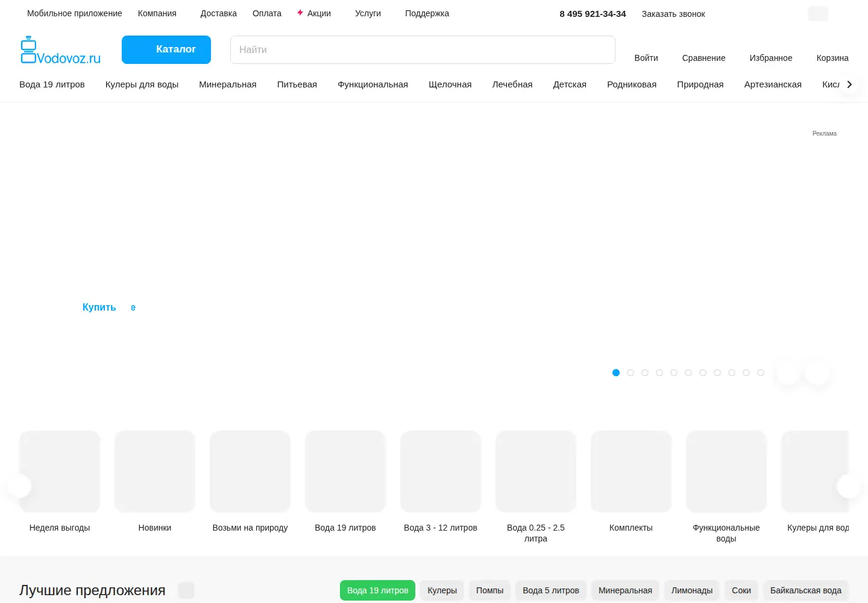Select last banner slide dot
This screenshot has height=603, width=868.
click(x=761, y=373)
